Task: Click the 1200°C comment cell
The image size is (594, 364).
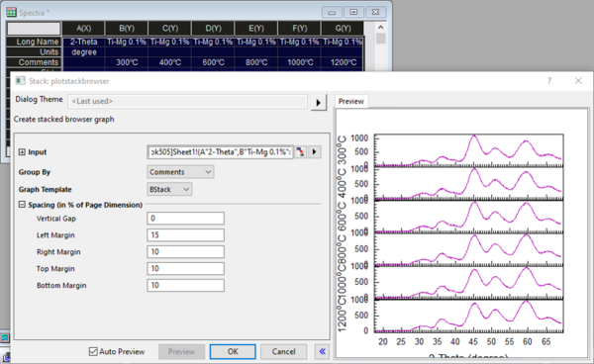Action: [343, 62]
